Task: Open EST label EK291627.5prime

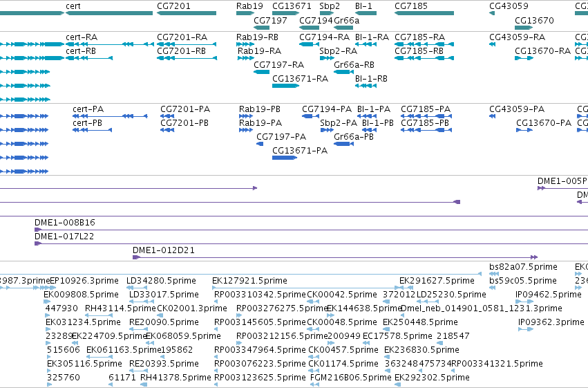Action: pos(437,281)
